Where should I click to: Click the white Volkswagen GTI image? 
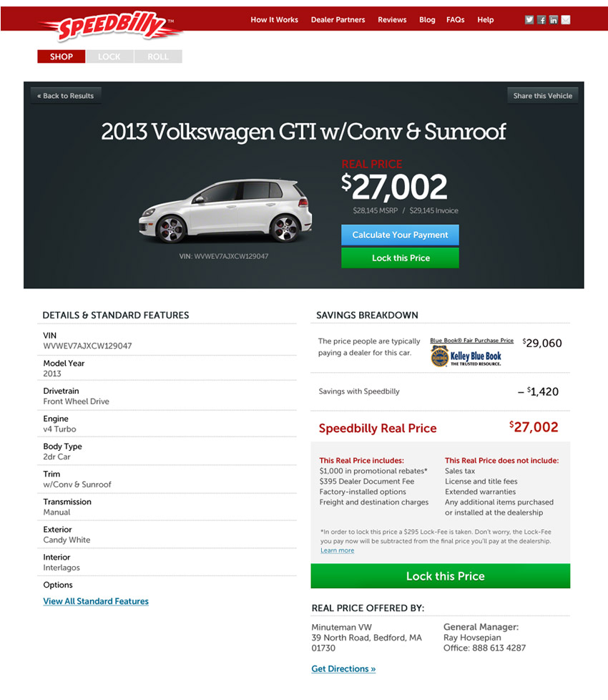coord(226,210)
